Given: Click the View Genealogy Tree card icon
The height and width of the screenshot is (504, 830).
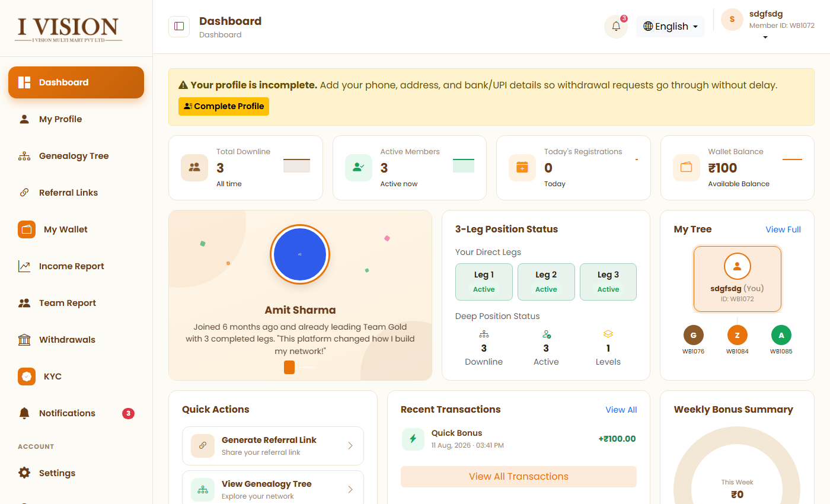Looking at the screenshot, I should (x=203, y=490).
